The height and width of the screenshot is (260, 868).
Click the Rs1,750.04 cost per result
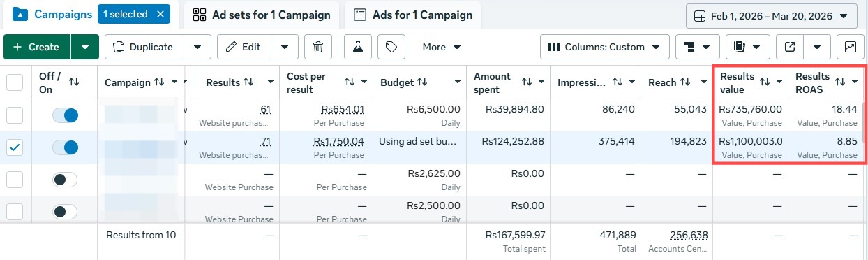(x=338, y=141)
